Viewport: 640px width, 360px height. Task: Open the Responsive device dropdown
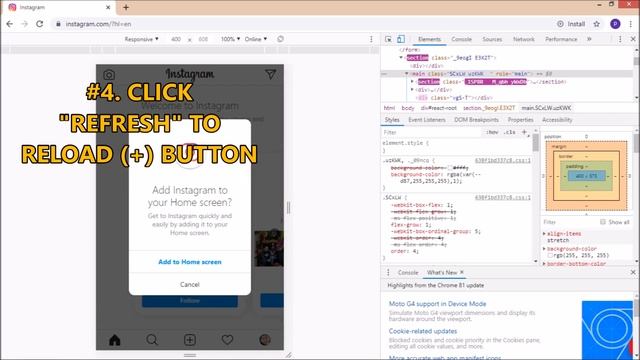click(141, 39)
